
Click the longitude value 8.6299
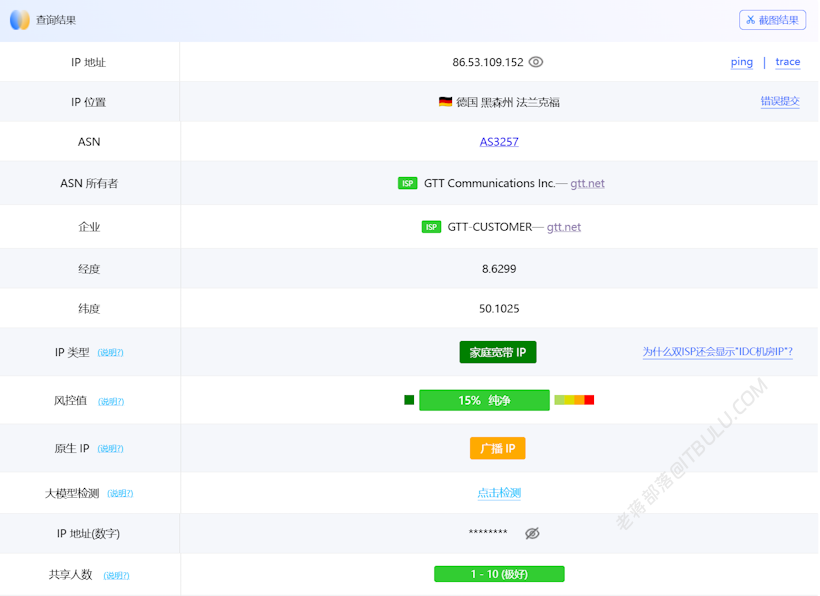pos(499,269)
